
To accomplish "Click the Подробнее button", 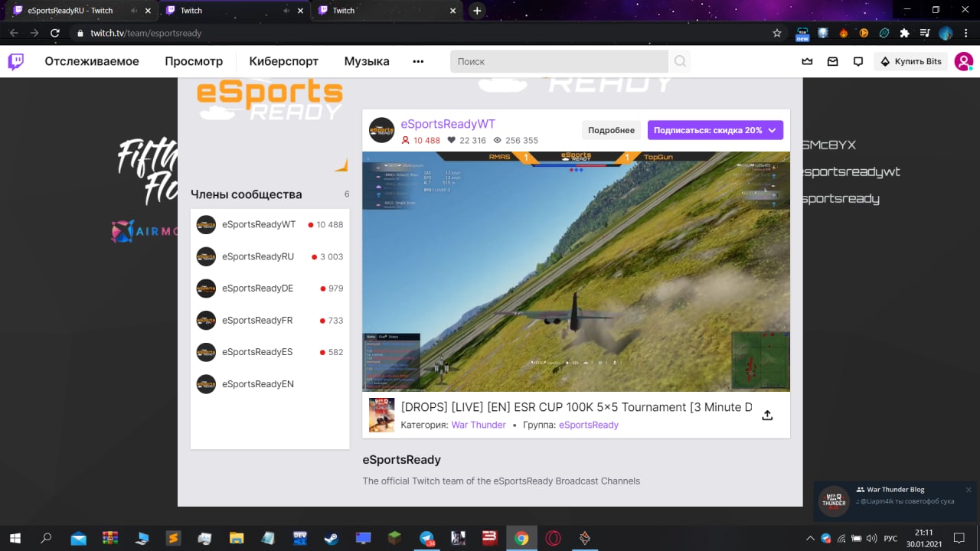I will tap(611, 130).
